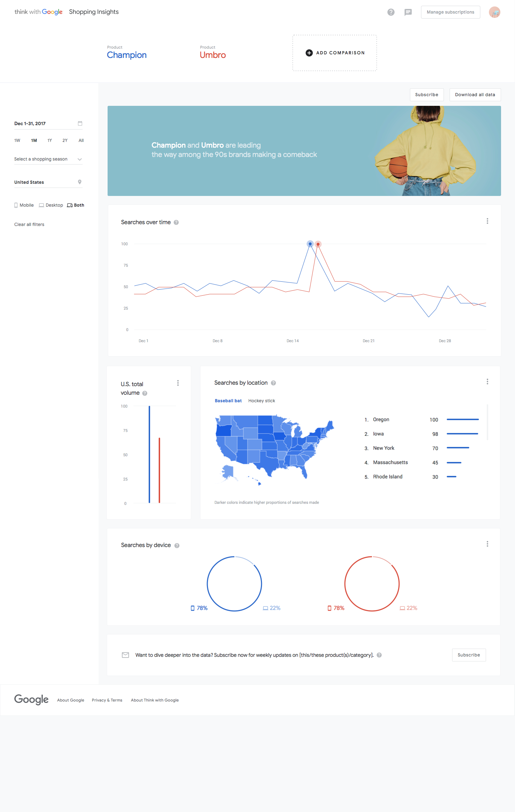The image size is (515, 812).
Task: Select the Mobile device filter
Action: 24,205
